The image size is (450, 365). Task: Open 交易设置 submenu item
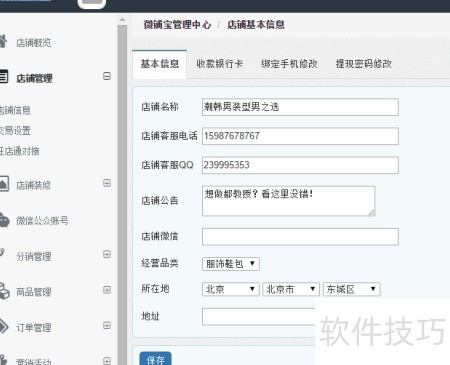point(15,131)
